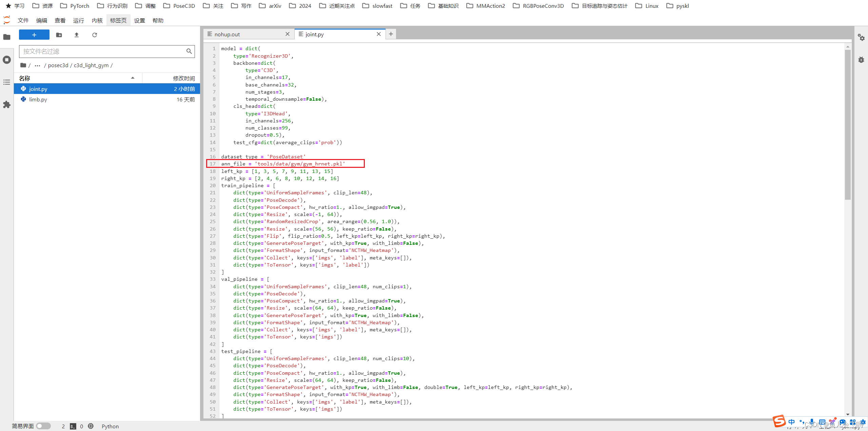Open the 运行 menu
This screenshot has width=868, height=431.
click(x=78, y=20)
